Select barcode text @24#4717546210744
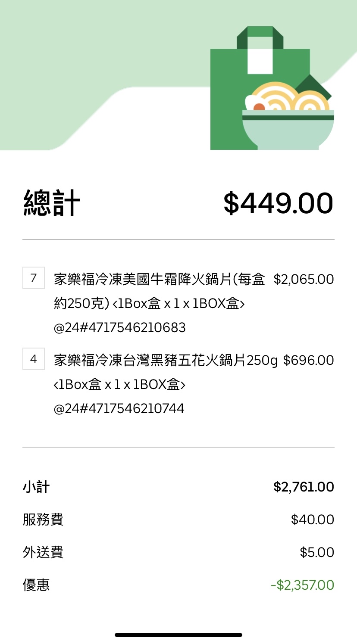Screen dimensions: 357x644 [x=119, y=408]
